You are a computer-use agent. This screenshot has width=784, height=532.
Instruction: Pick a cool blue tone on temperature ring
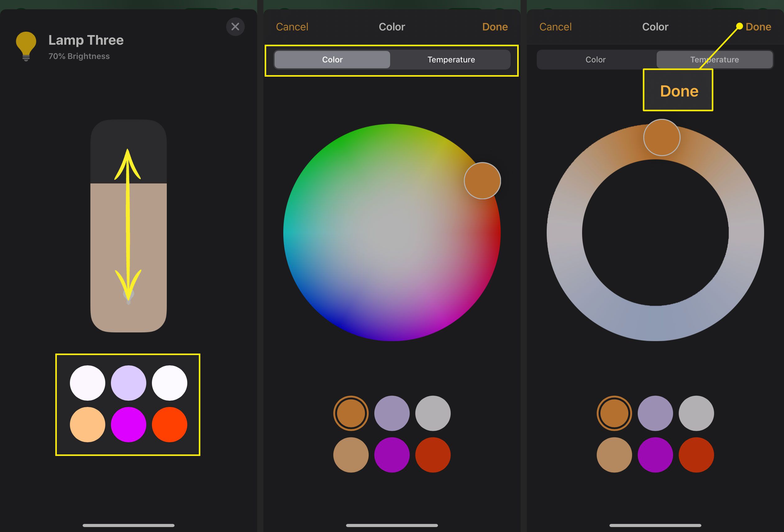(655, 323)
